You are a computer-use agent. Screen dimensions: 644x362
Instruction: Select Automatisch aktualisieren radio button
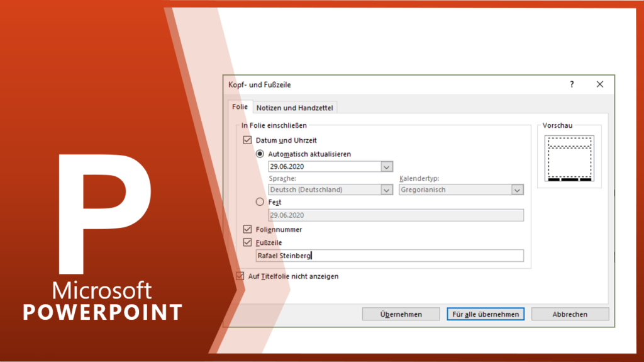[260, 154]
